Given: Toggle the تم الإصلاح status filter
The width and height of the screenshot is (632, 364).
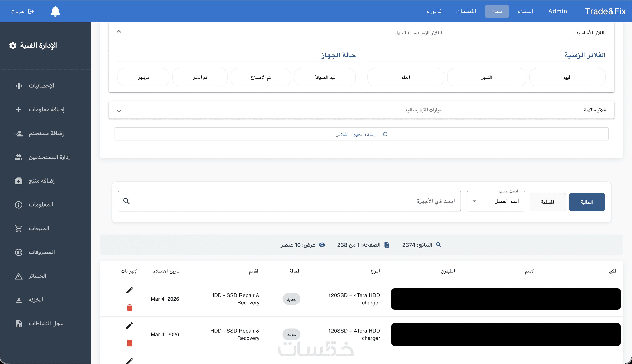Looking at the screenshot, I should [x=261, y=77].
